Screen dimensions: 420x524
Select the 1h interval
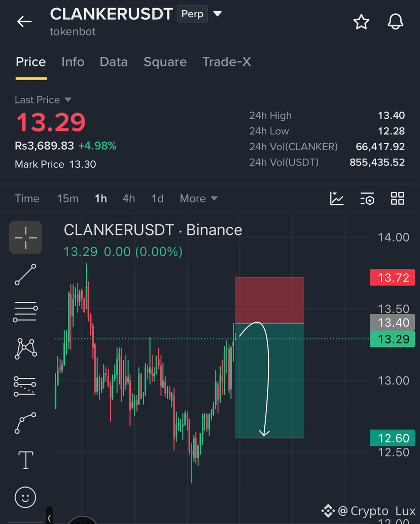[101, 198]
